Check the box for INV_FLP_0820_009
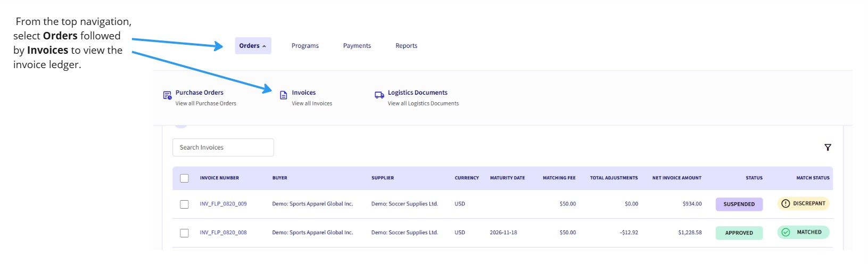This screenshot has height=264, width=868. 184,204
